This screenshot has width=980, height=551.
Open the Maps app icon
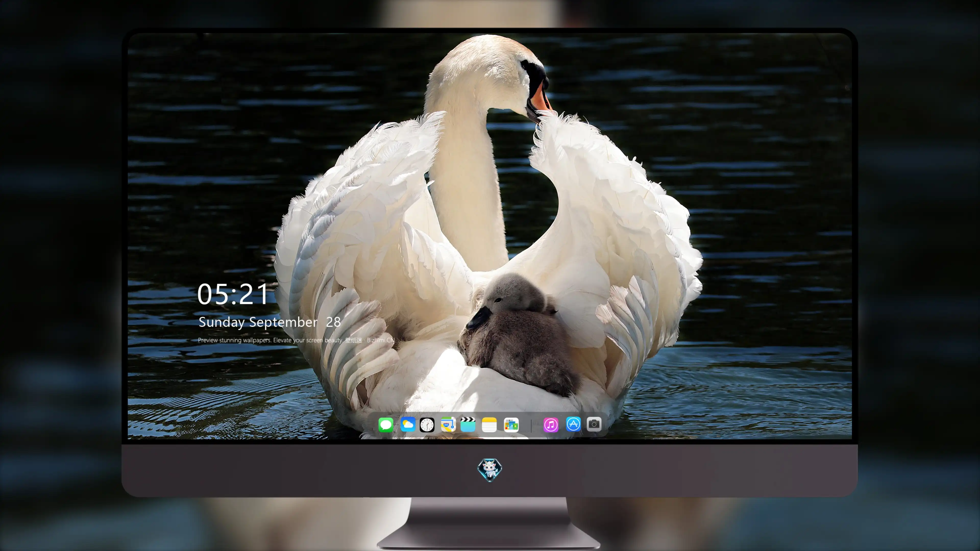[448, 424]
